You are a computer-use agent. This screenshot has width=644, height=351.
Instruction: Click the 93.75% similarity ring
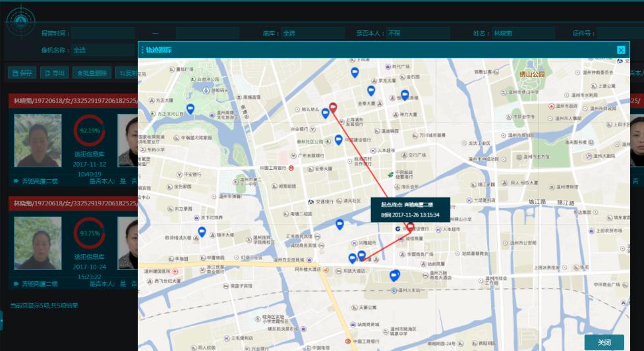click(90, 233)
